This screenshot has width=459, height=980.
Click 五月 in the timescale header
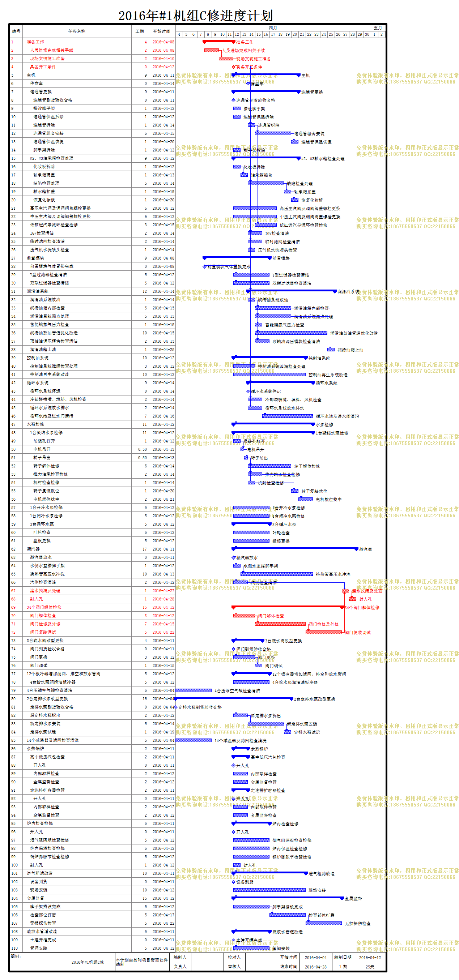[x=378, y=28]
